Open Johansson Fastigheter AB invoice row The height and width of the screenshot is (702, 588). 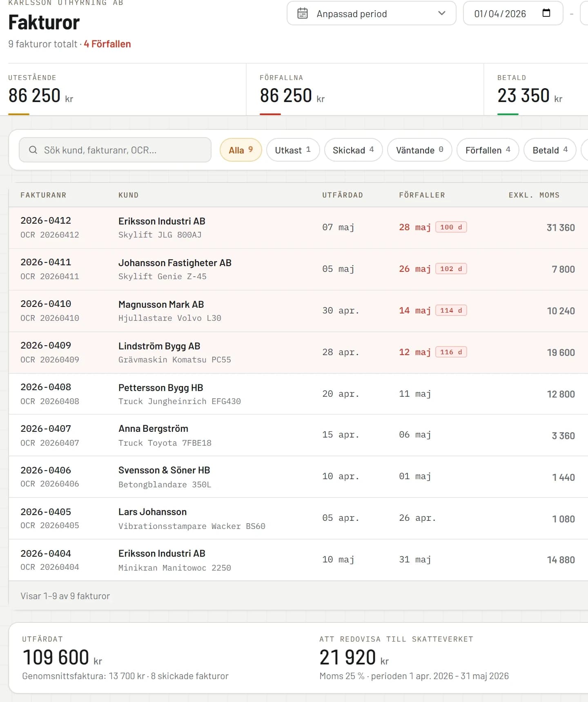298,269
